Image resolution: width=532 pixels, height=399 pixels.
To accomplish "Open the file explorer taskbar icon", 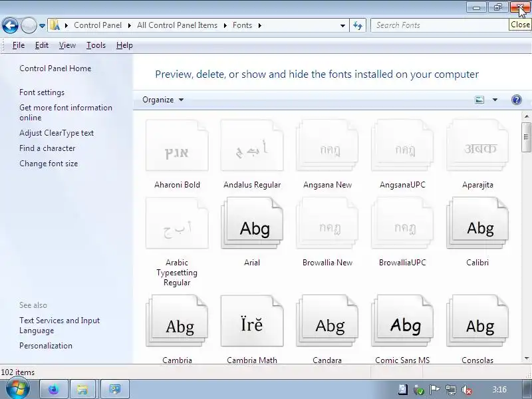I will click(x=82, y=389).
